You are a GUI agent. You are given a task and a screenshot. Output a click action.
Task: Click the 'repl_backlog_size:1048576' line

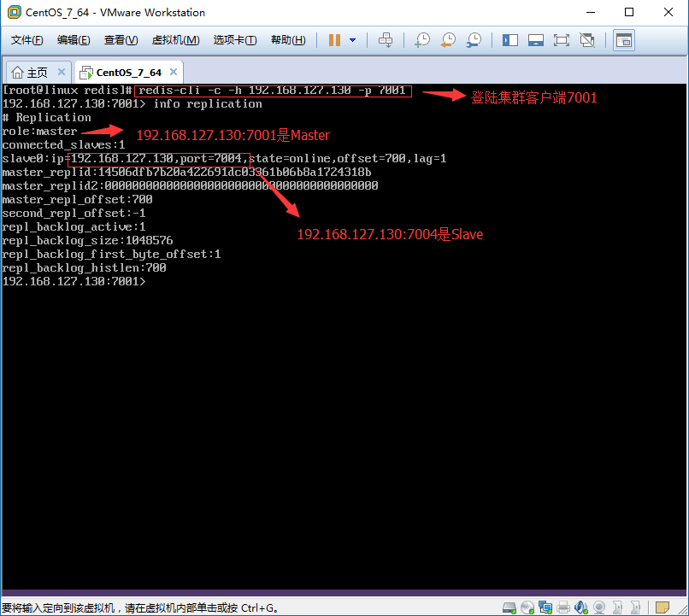[87, 240]
